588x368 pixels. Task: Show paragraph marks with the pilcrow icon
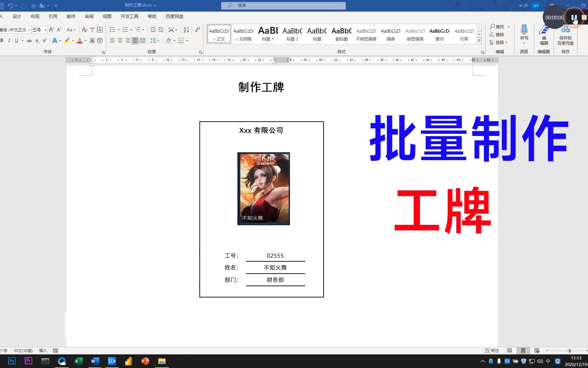pos(197,30)
